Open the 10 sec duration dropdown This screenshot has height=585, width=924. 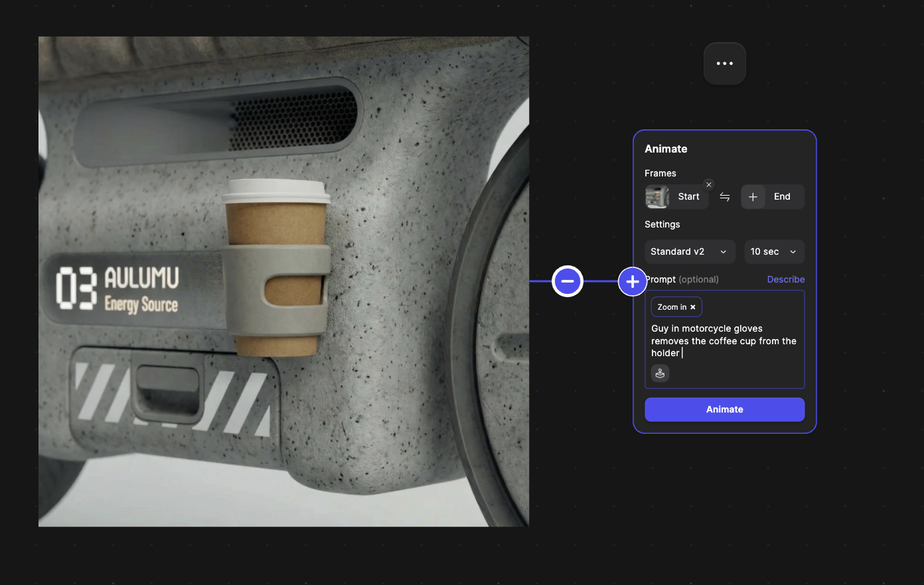(x=775, y=252)
